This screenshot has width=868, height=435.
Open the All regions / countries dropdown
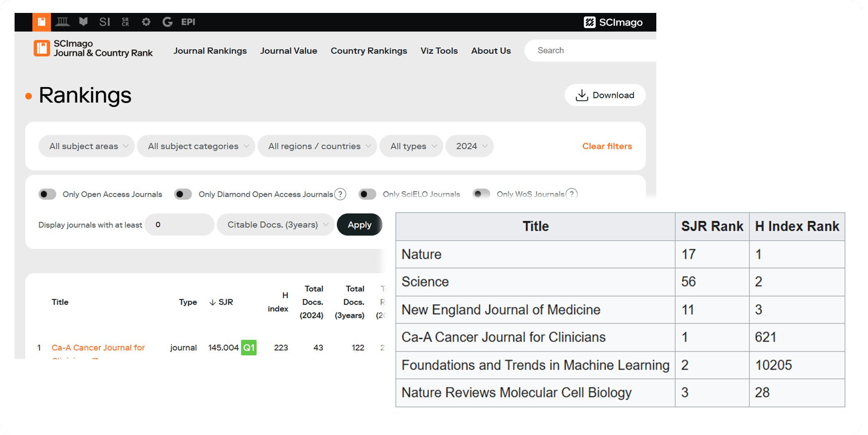click(x=318, y=146)
